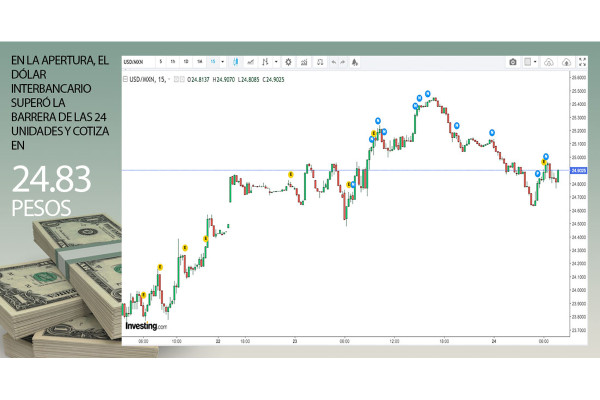Undo the last chart action
Viewport: 600px width, 400px height.
point(334,62)
